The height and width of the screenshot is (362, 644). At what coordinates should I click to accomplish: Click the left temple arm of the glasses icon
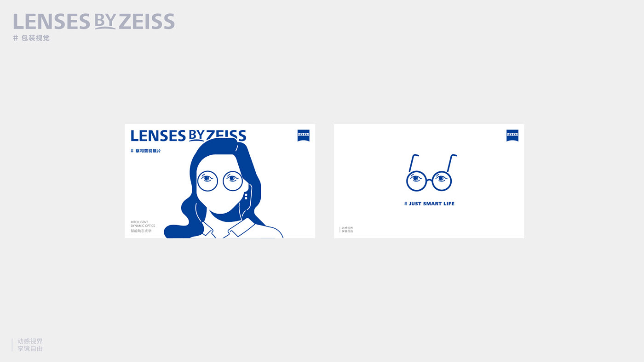414,163
